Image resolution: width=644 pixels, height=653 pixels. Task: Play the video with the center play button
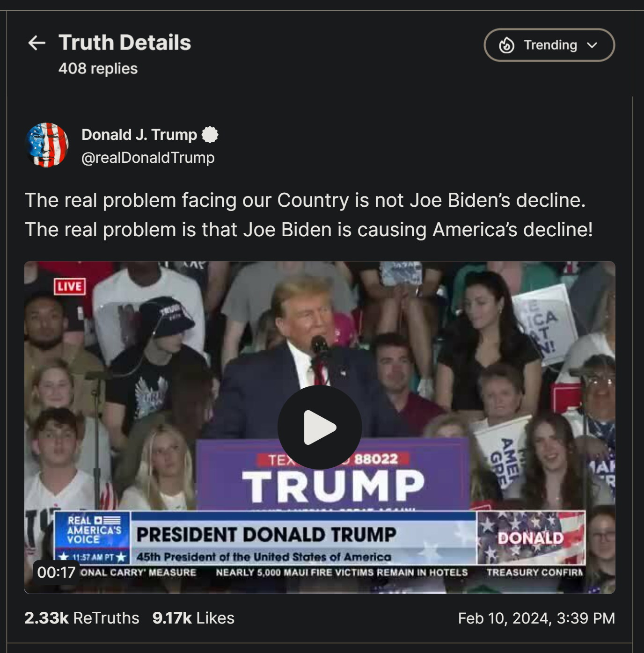point(320,427)
